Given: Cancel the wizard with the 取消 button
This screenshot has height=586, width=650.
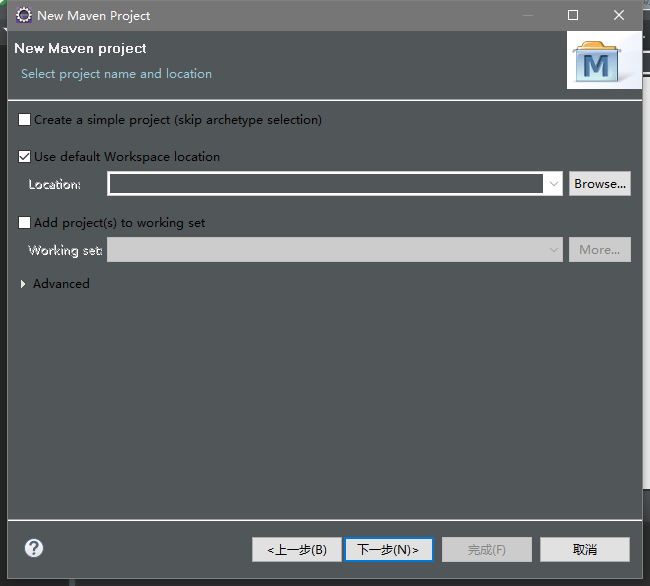Looking at the screenshot, I should coord(585,550).
